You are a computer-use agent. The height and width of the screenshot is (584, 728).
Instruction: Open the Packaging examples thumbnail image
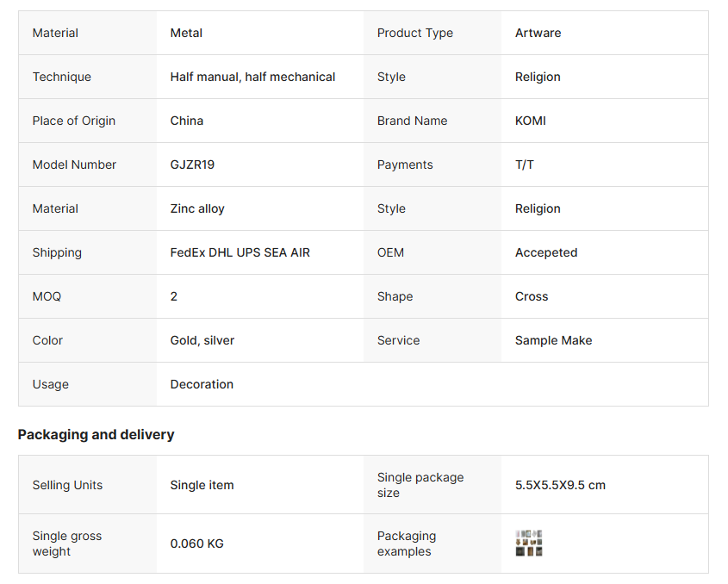tap(529, 544)
